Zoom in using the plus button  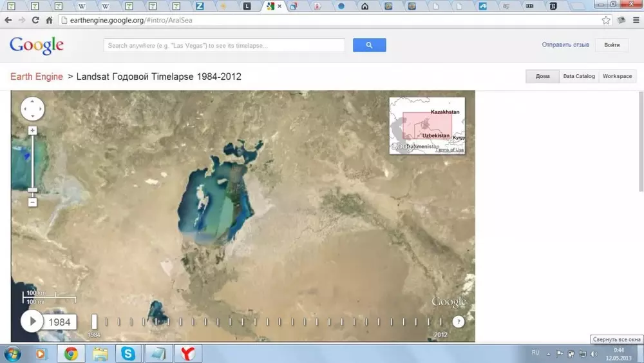[x=32, y=130]
